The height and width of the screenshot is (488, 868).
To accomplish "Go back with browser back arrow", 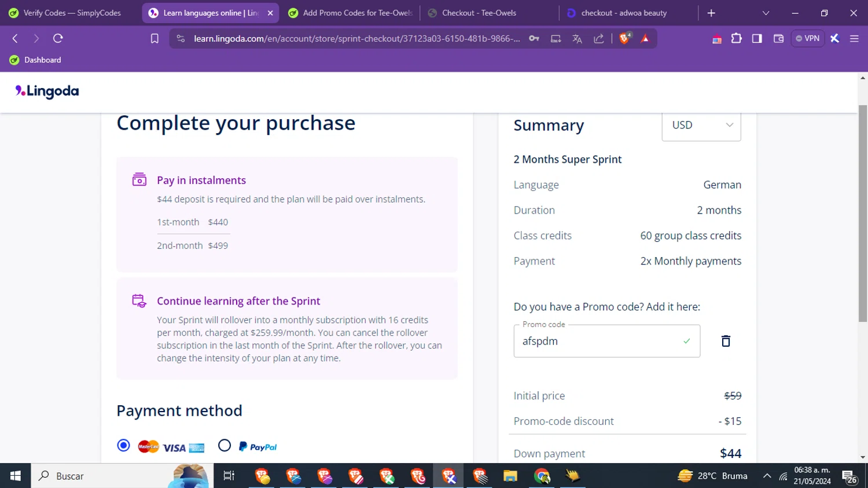I will pos(16,38).
